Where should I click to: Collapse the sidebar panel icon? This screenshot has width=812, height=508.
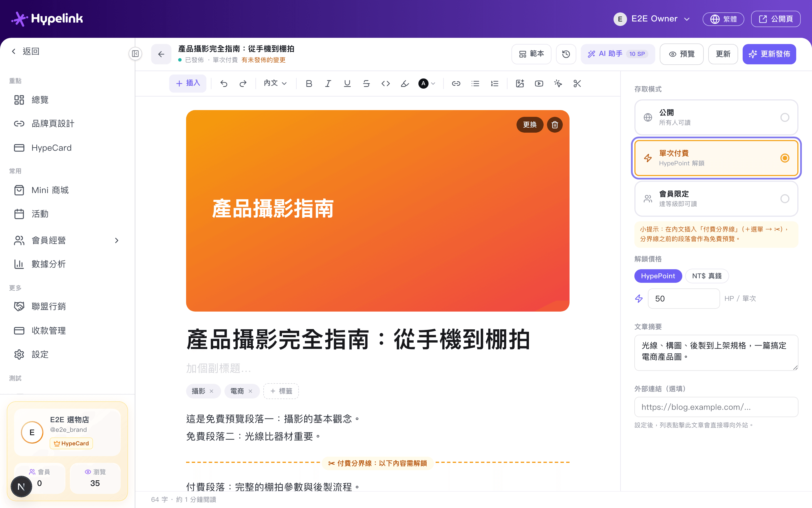(135, 54)
